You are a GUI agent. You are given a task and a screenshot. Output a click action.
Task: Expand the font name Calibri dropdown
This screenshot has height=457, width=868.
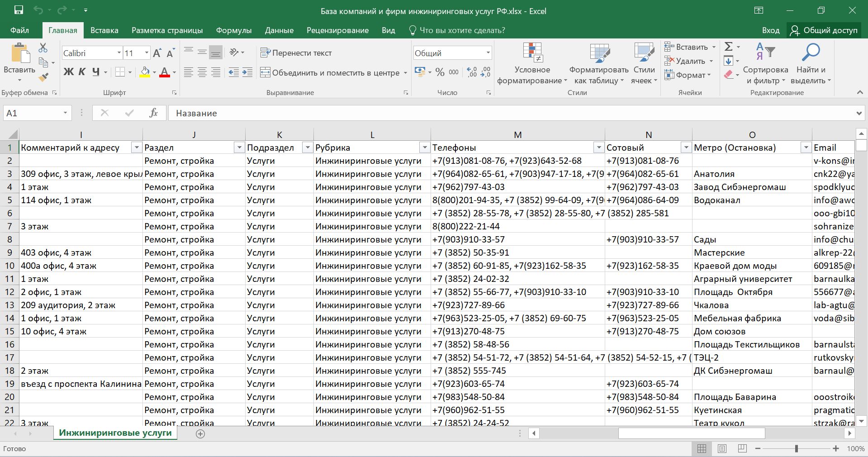119,53
